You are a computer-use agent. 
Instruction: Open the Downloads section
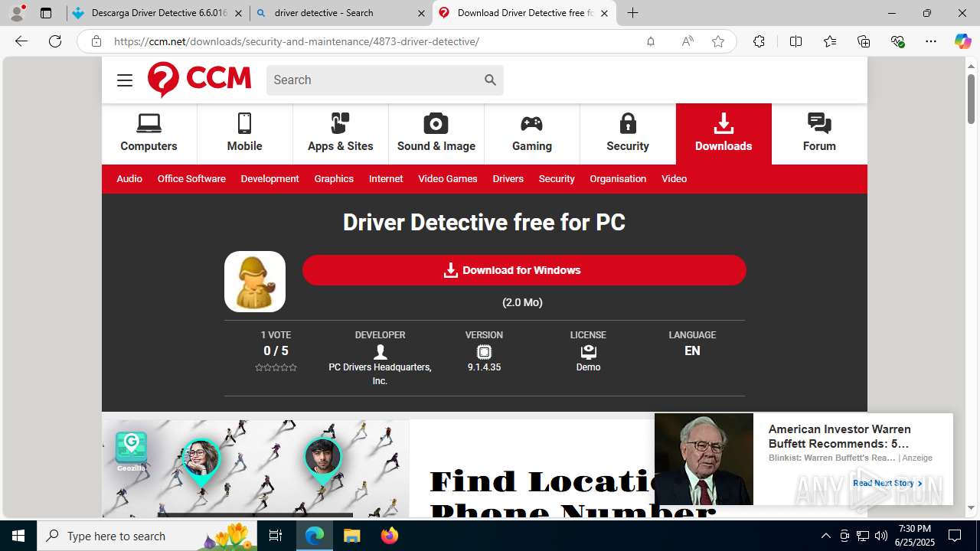click(x=723, y=133)
